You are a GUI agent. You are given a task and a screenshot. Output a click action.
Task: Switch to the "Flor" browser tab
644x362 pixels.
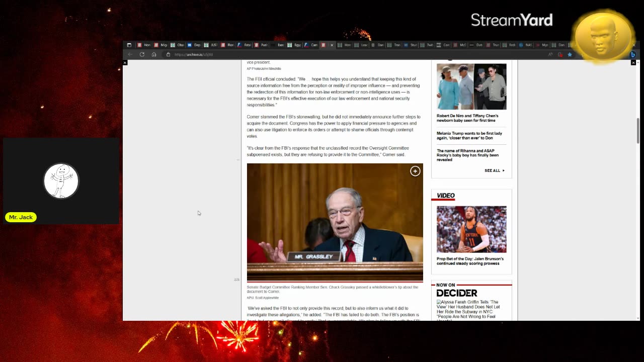(226, 45)
